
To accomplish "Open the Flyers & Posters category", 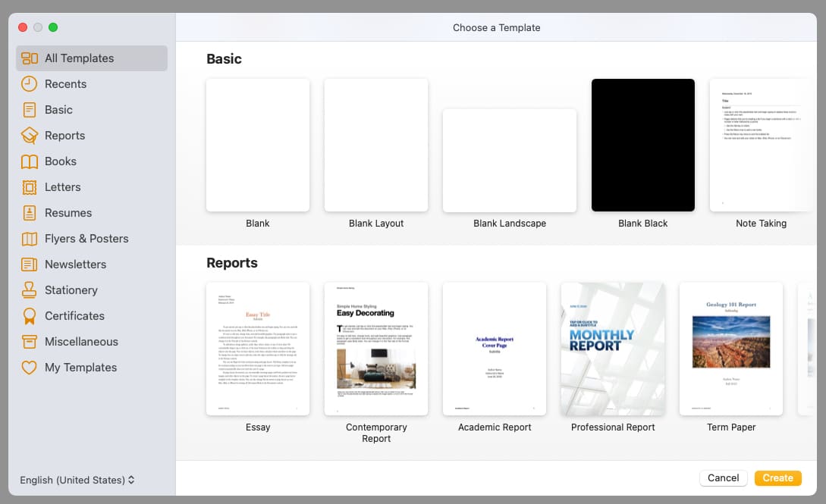I will (x=86, y=239).
